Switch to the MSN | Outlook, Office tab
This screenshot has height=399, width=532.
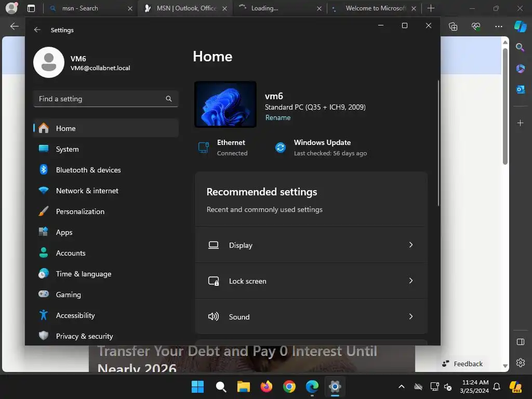click(185, 8)
